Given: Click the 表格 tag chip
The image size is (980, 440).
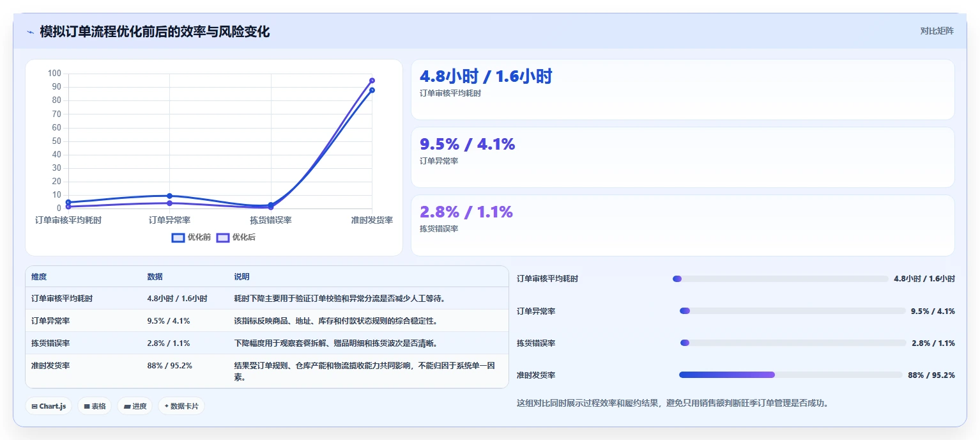Looking at the screenshot, I should tap(95, 406).
